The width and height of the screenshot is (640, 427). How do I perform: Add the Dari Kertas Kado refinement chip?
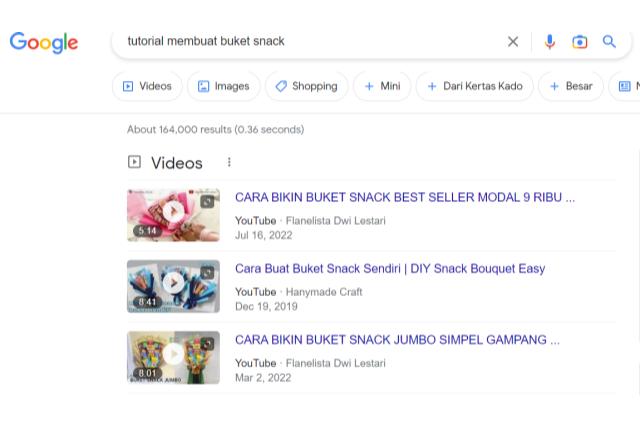(x=474, y=86)
